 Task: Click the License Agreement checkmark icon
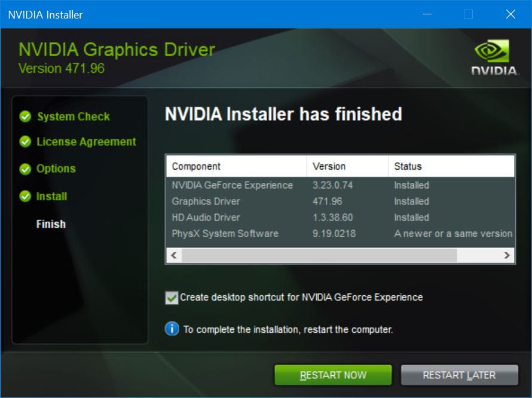click(x=25, y=142)
